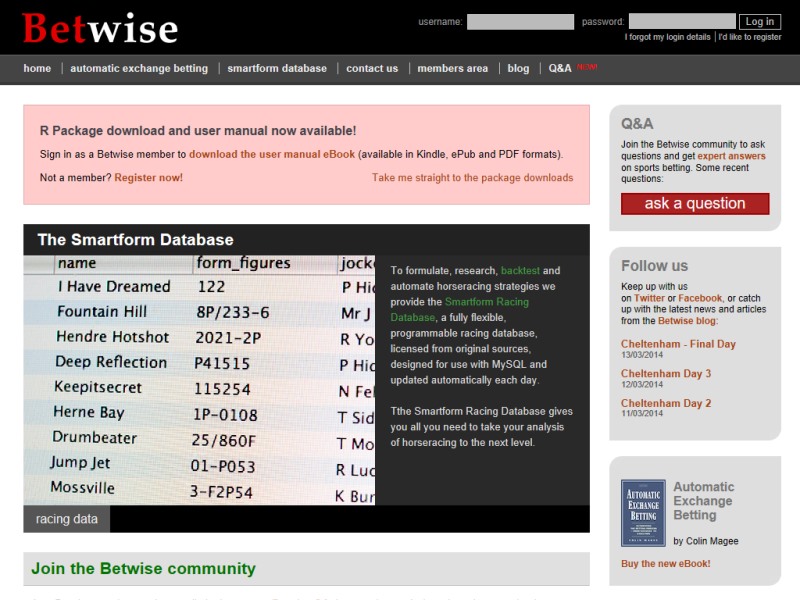The height and width of the screenshot is (600, 800).
Task: Open the 'I'd like to register' link
Action: (x=750, y=37)
